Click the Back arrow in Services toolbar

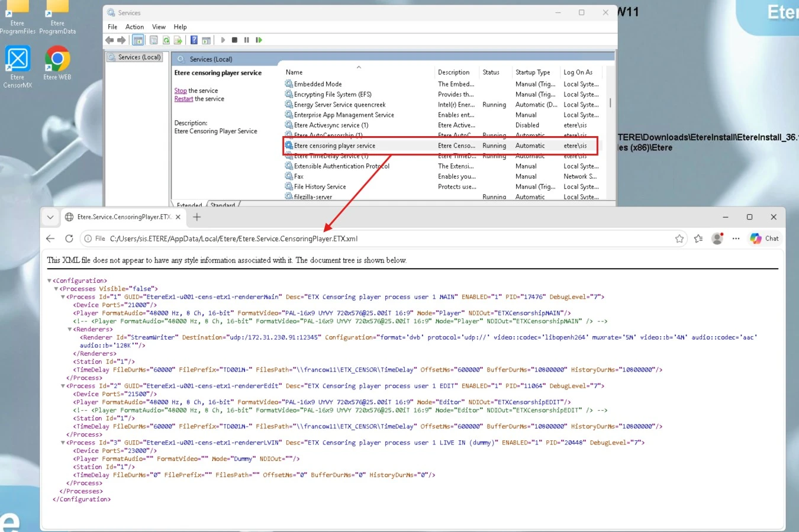(109, 40)
